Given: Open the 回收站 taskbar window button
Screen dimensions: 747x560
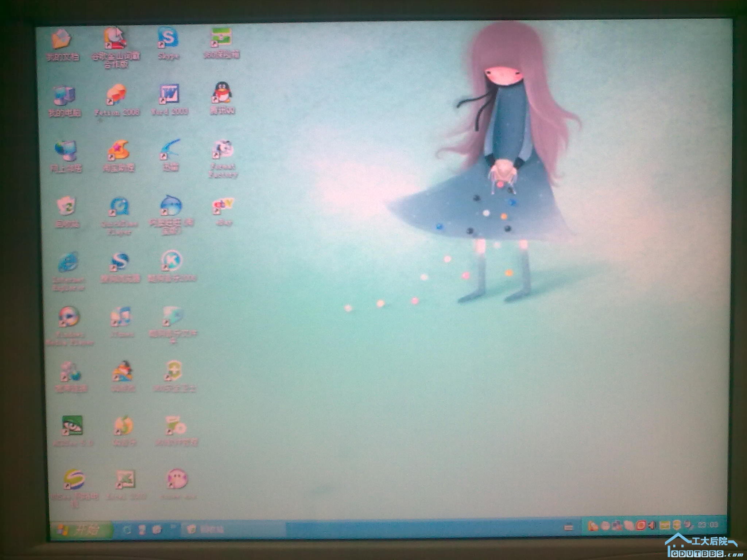Looking at the screenshot, I should pyautogui.click(x=234, y=529).
